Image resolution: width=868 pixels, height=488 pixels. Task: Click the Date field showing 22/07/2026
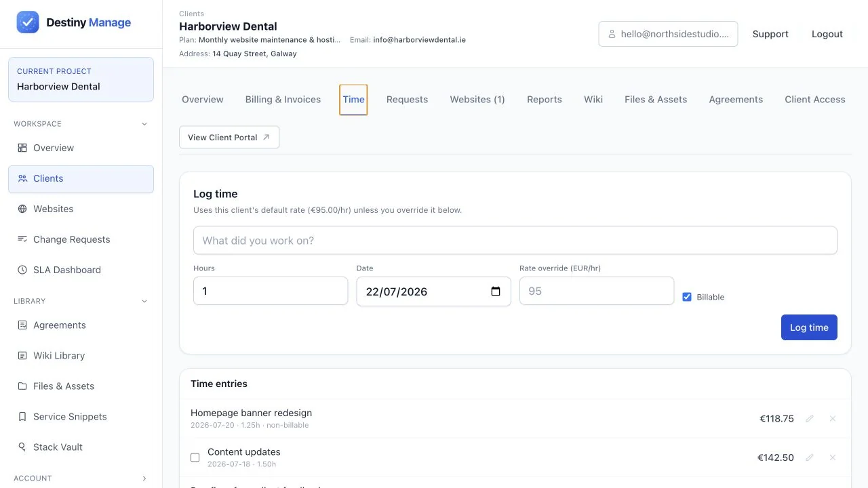(433, 291)
